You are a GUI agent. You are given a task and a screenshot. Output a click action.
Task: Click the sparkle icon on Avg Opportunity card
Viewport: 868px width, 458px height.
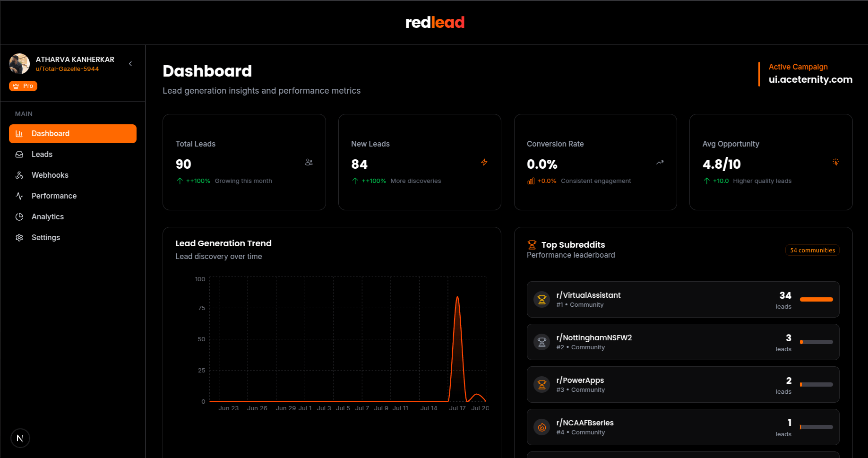835,162
